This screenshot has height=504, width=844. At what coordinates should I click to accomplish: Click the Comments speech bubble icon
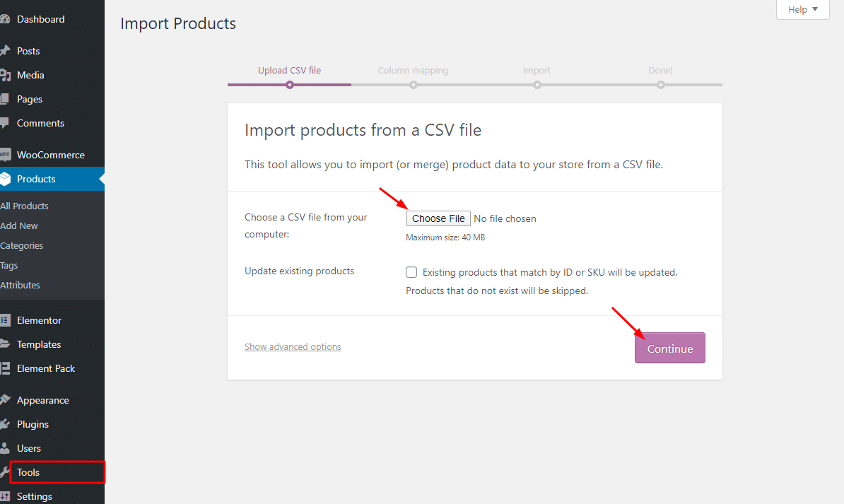pos(4,123)
